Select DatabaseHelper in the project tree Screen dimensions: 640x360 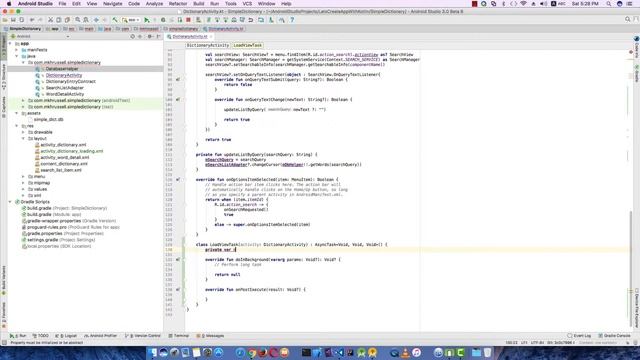pos(62,69)
